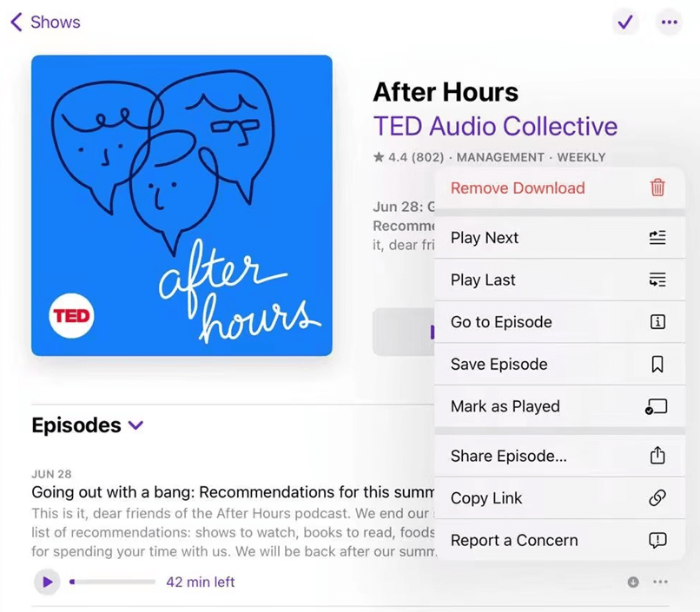This screenshot has height=612, width=700.
Task: Select Mark as Played in the menu
Action: pos(505,406)
